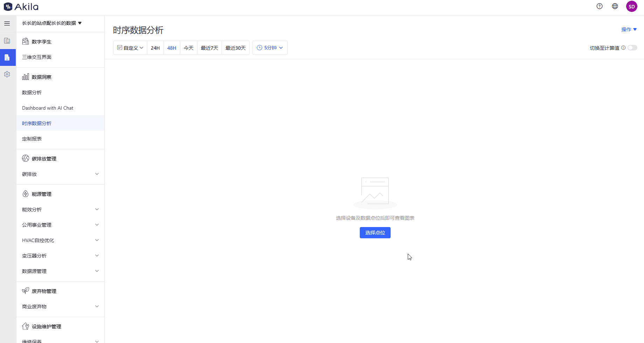
Task: Expand the 碳排放 menu group
Action: (60, 174)
